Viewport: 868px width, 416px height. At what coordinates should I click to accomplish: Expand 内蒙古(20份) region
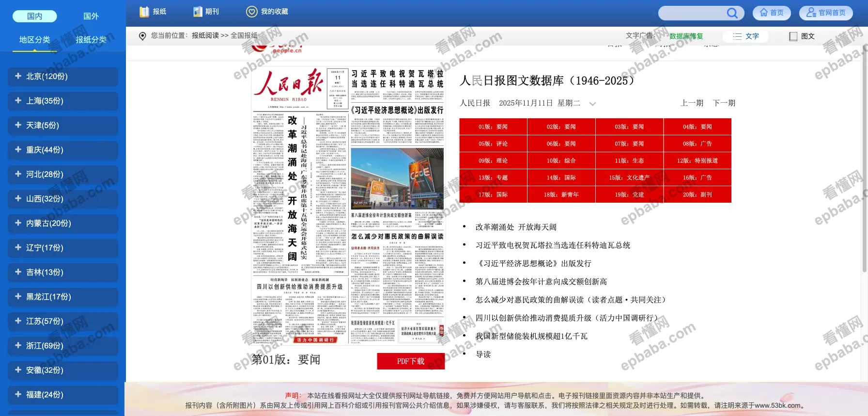(63, 224)
